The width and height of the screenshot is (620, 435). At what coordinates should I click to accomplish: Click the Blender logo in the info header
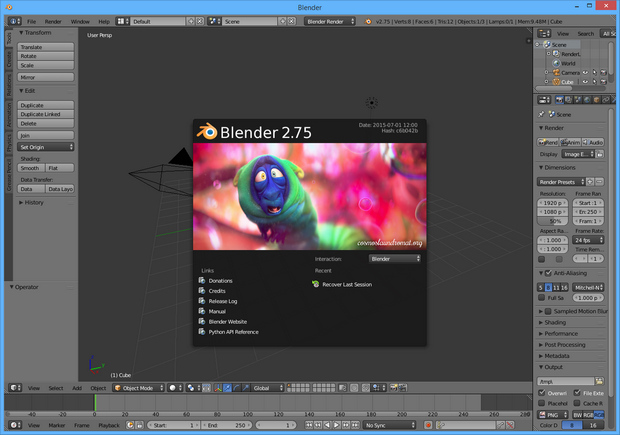368,21
